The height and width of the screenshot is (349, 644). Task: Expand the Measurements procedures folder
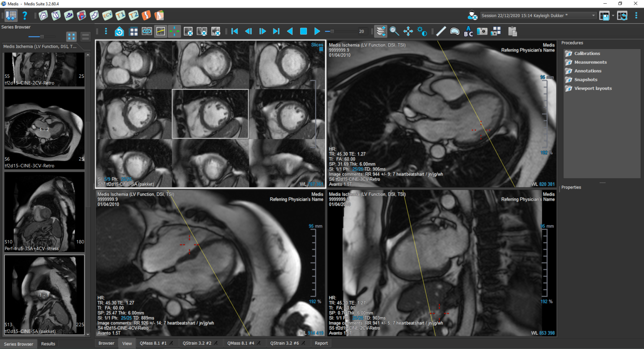click(x=590, y=62)
